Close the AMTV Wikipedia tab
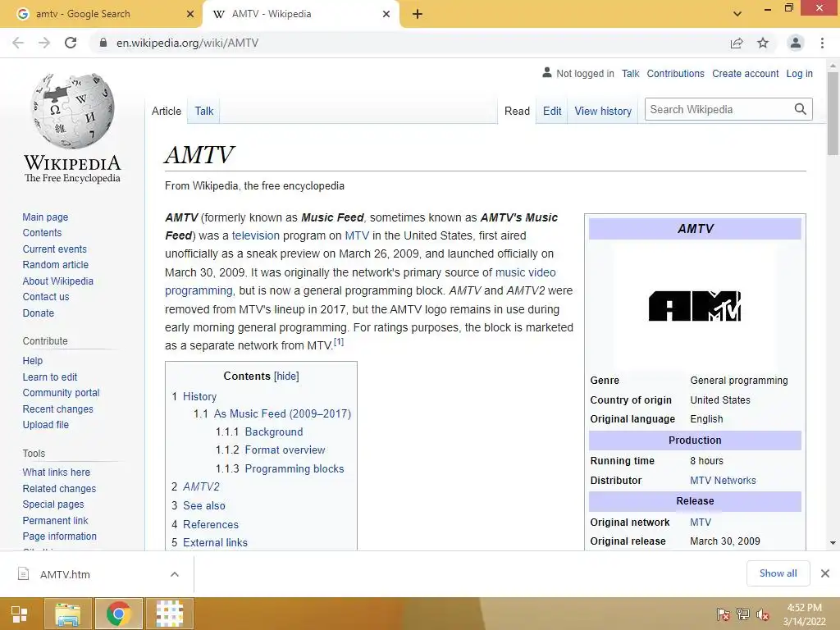This screenshot has width=840, height=630. pyautogui.click(x=386, y=14)
